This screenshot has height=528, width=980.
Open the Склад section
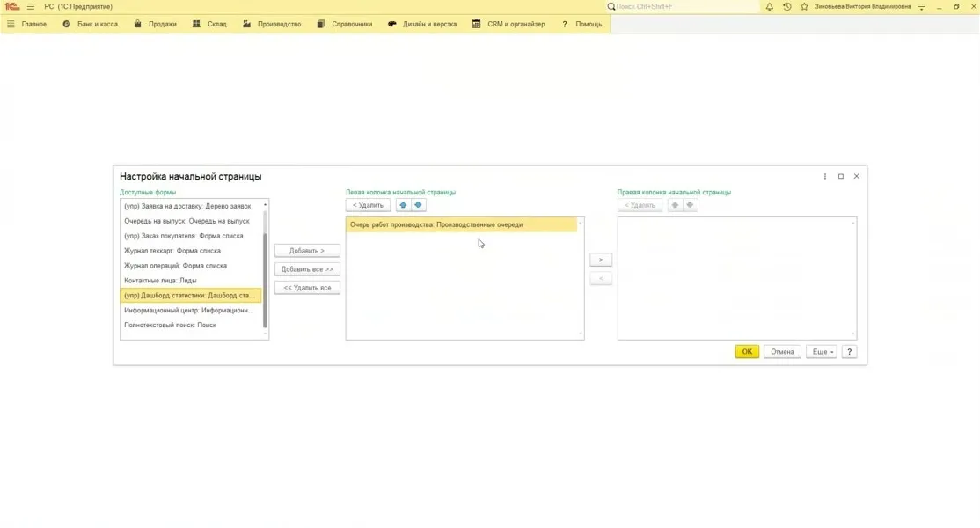tap(209, 24)
